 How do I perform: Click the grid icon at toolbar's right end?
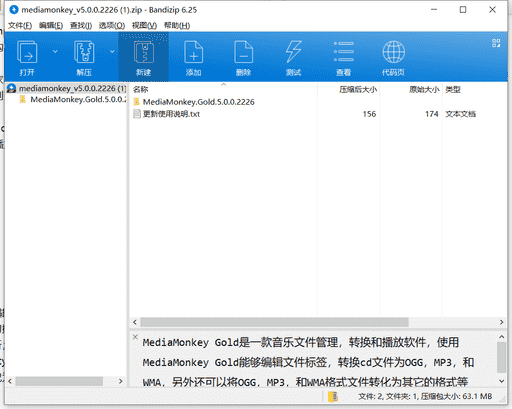pos(496,43)
